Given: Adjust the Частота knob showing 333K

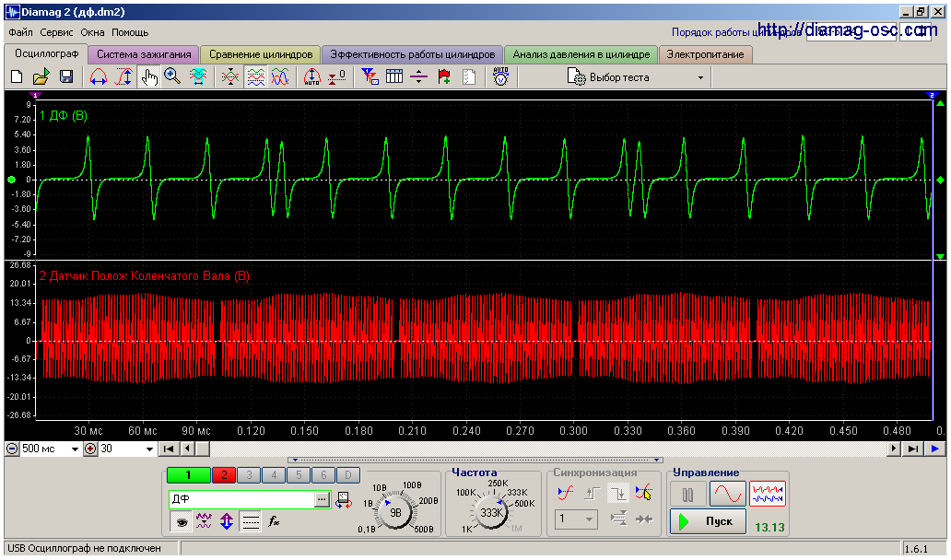Looking at the screenshot, I should (490, 512).
